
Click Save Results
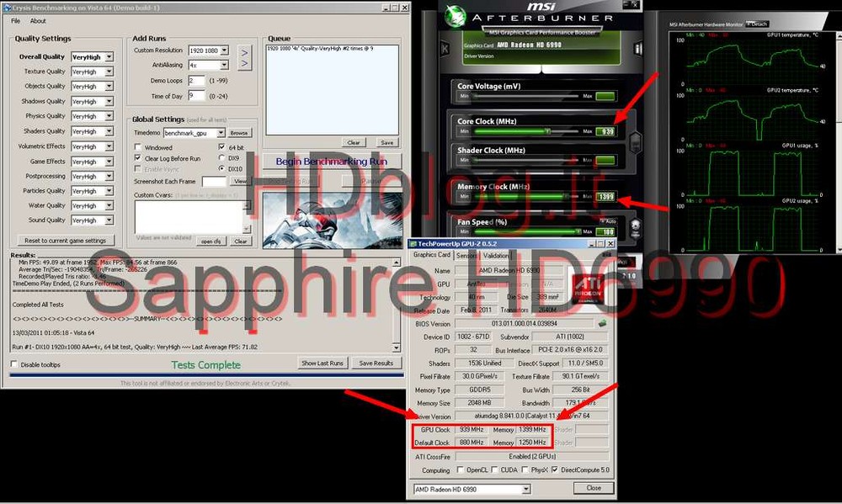[x=376, y=363]
